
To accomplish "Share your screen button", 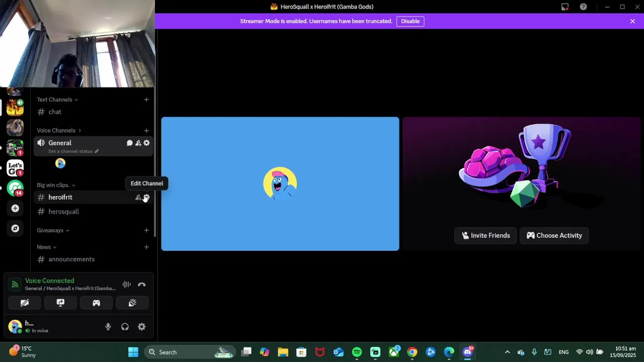I will (x=60, y=303).
